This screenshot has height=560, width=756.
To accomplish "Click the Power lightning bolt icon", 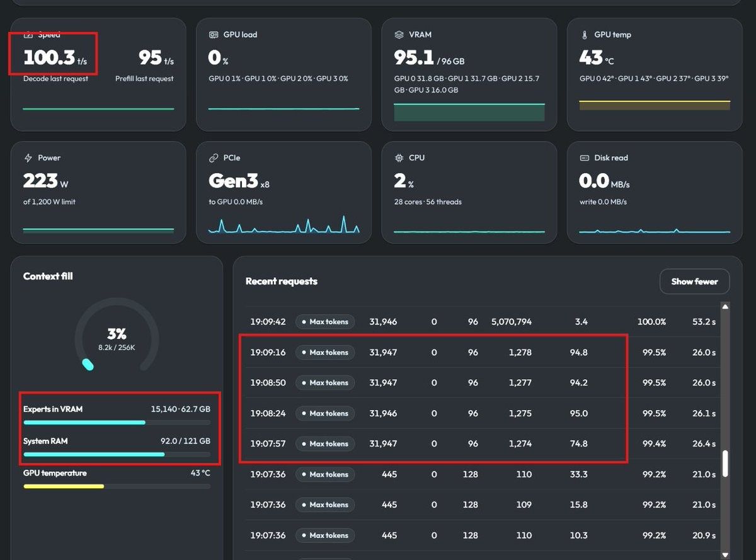I will click(x=28, y=157).
